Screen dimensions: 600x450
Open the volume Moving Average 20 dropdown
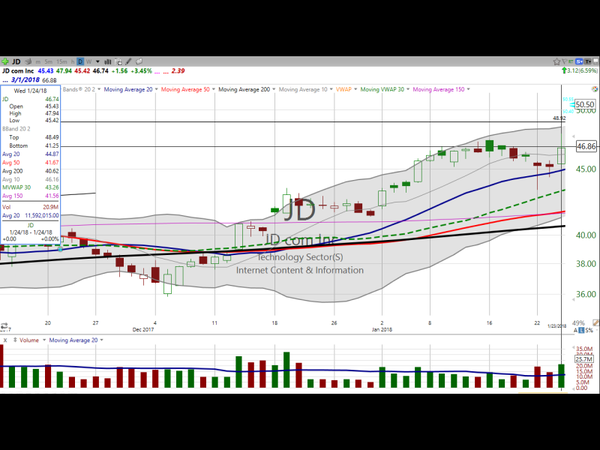(102, 340)
